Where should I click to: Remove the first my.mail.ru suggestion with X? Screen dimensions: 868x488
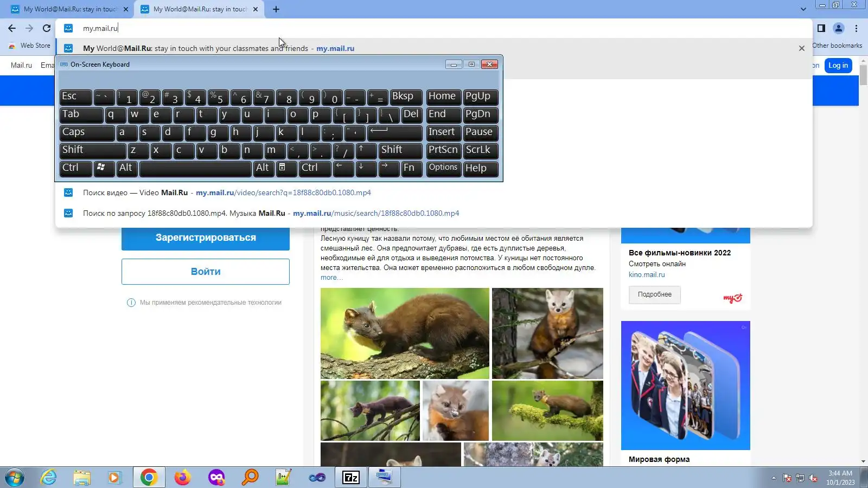point(802,48)
